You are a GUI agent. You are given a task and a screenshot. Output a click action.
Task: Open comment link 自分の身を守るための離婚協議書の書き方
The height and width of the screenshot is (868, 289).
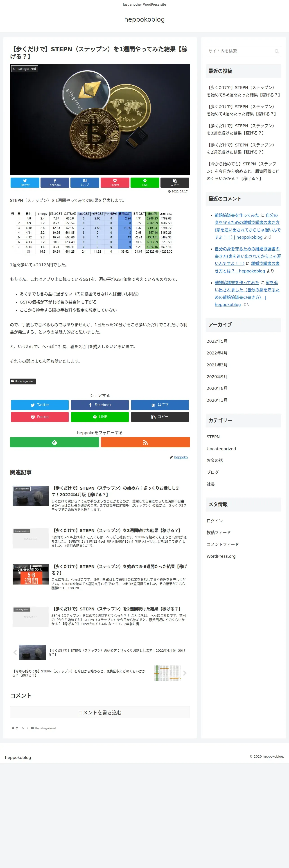click(247, 256)
